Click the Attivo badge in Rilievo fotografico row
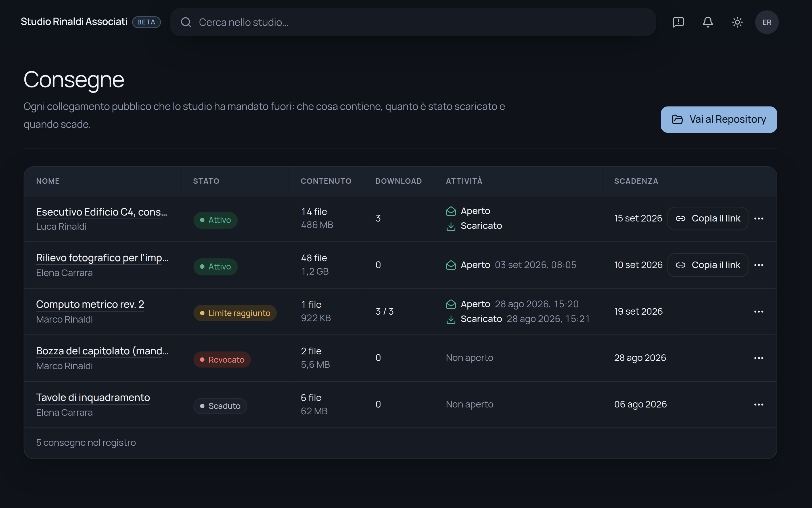The width and height of the screenshot is (812, 508). pyautogui.click(x=215, y=267)
